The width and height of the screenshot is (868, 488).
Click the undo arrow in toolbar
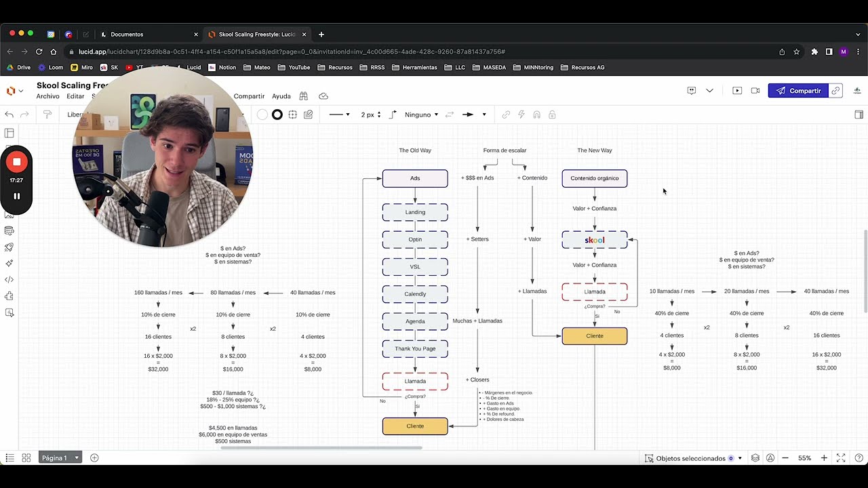pyautogui.click(x=9, y=115)
